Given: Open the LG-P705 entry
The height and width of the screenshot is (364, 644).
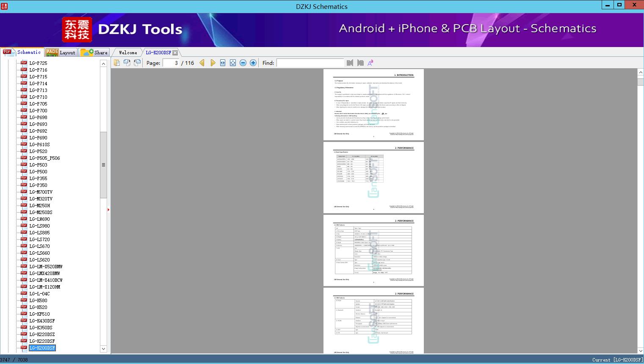Looking at the screenshot, I should coord(39,104).
